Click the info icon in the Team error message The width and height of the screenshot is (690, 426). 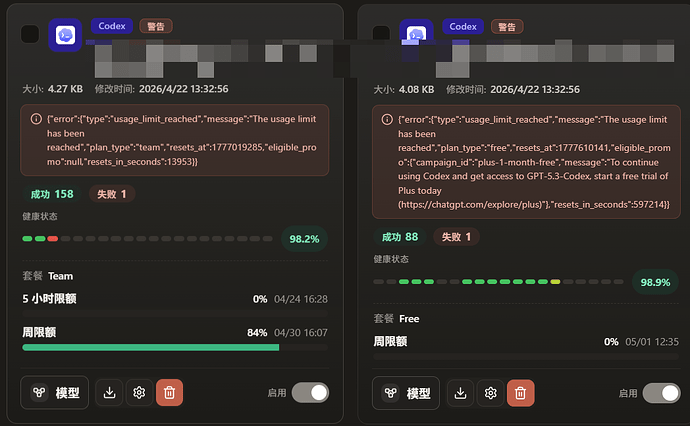tap(36, 119)
